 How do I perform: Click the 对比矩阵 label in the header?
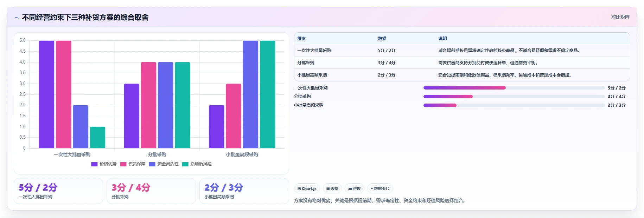pos(620,17)
